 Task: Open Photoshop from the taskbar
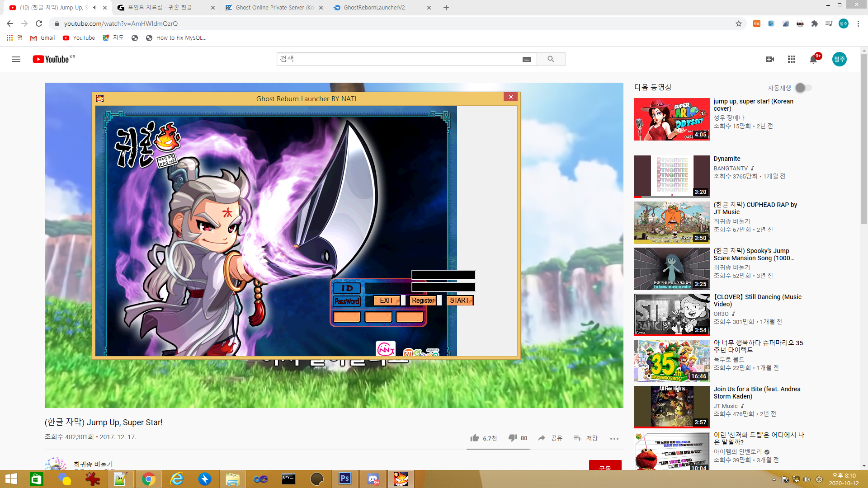(x=345, y=479)
